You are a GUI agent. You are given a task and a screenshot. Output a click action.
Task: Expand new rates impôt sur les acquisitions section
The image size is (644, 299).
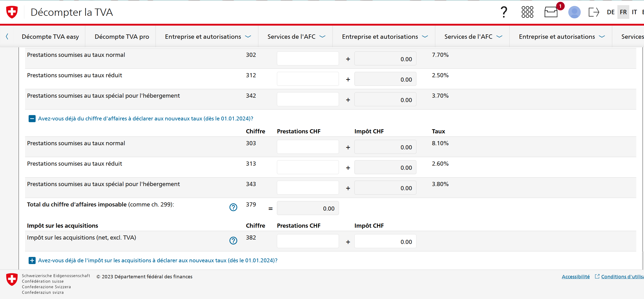[32, 260]
